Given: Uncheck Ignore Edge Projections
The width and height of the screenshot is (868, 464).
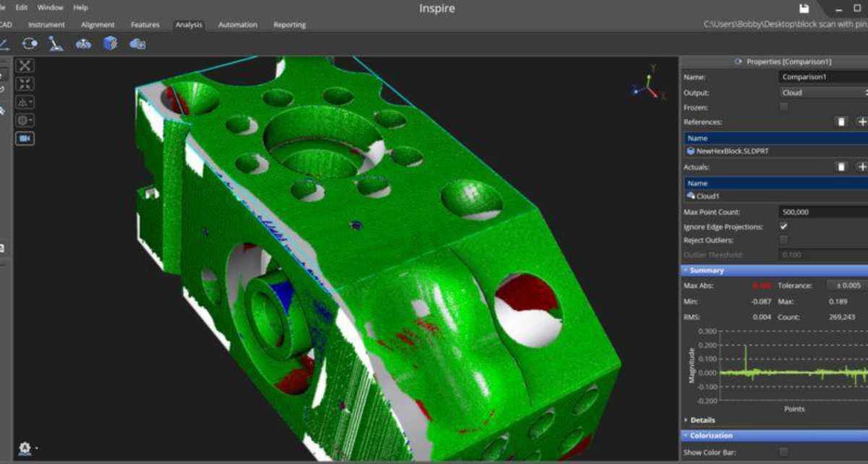Looking at the screenshot, I should tap(783, 227).
